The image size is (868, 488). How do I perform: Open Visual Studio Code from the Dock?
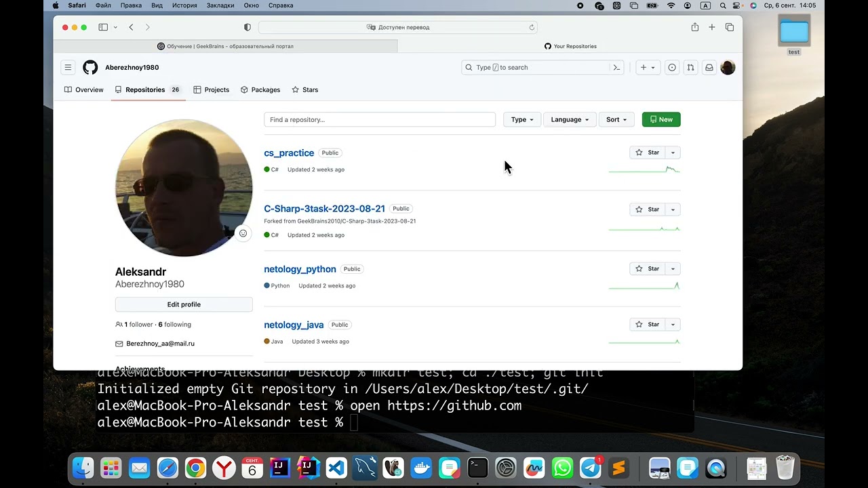pyautogui.click(x=336, y=468)
